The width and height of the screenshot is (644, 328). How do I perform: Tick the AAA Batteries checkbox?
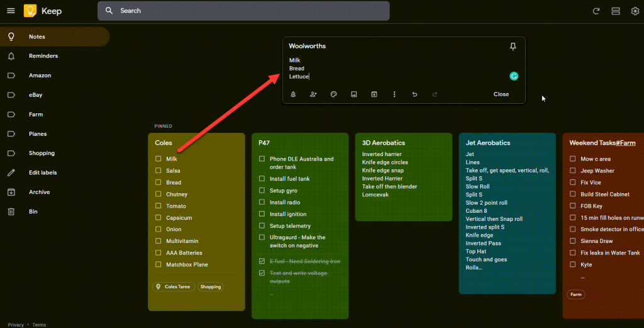pos(158,253)
